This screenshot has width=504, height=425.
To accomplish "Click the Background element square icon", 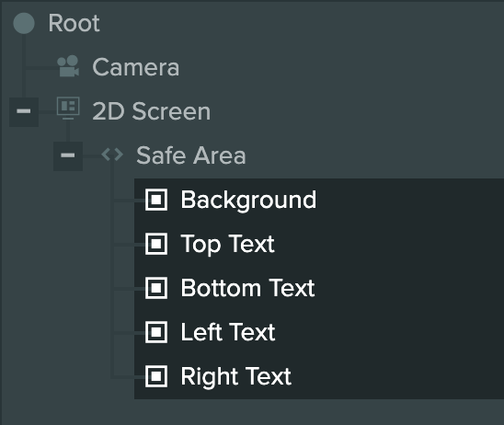I will tap(156, 200).
